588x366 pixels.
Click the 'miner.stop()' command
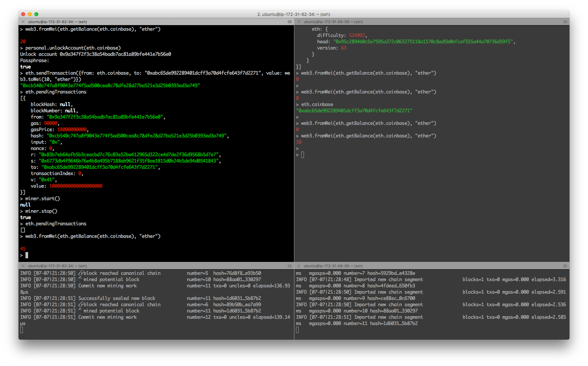(41, 211)
